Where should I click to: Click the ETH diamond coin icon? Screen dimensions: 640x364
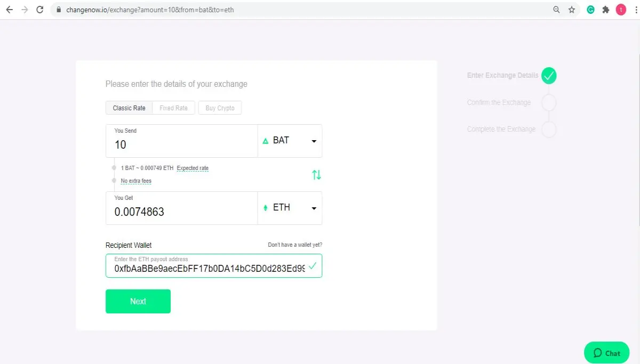(x=266, y=208)
